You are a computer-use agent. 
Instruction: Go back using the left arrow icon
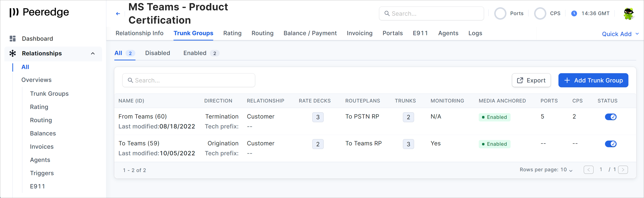pyautogui.click(x=118, y=13)
